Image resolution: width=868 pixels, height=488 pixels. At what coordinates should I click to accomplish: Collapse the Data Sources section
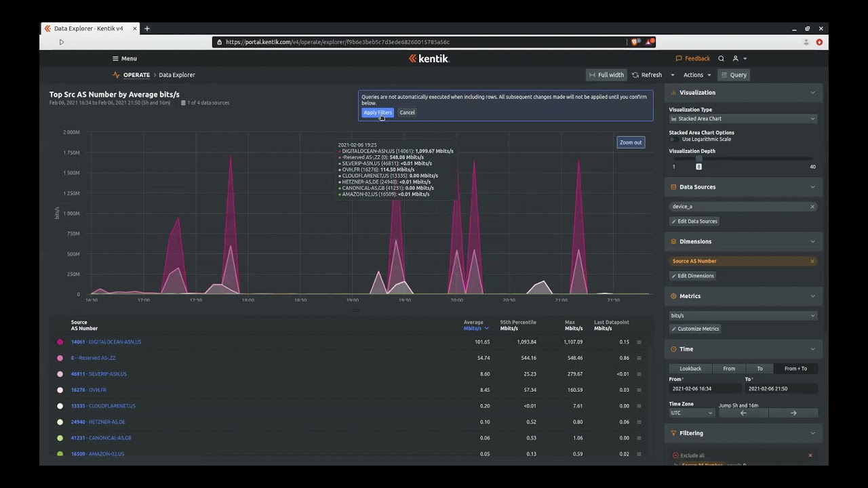coord(812,187)
